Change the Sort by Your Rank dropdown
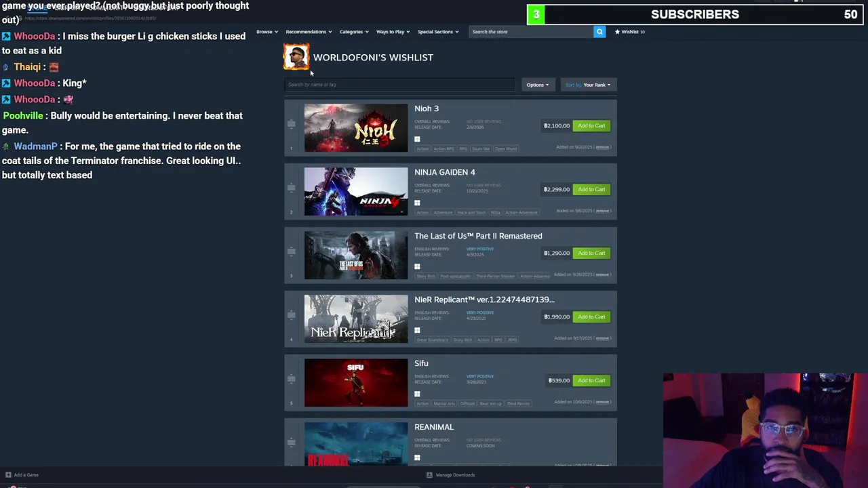 coord(589,85)
